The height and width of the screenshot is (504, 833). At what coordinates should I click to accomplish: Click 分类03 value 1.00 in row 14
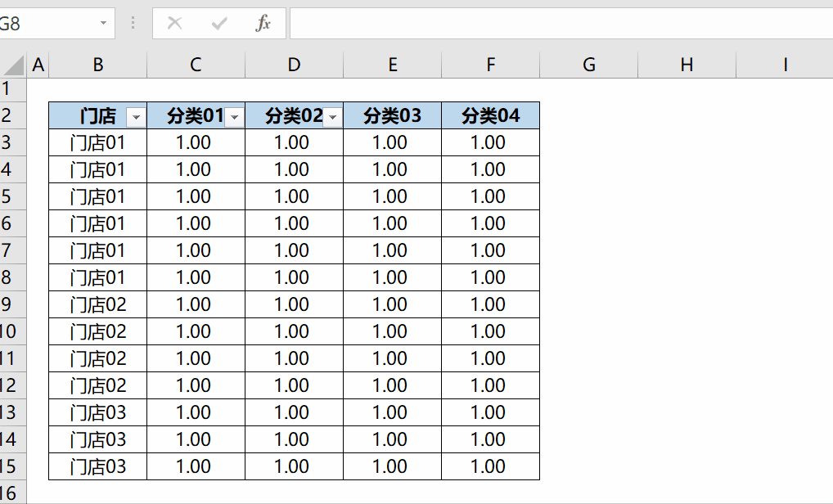(392, 439)
